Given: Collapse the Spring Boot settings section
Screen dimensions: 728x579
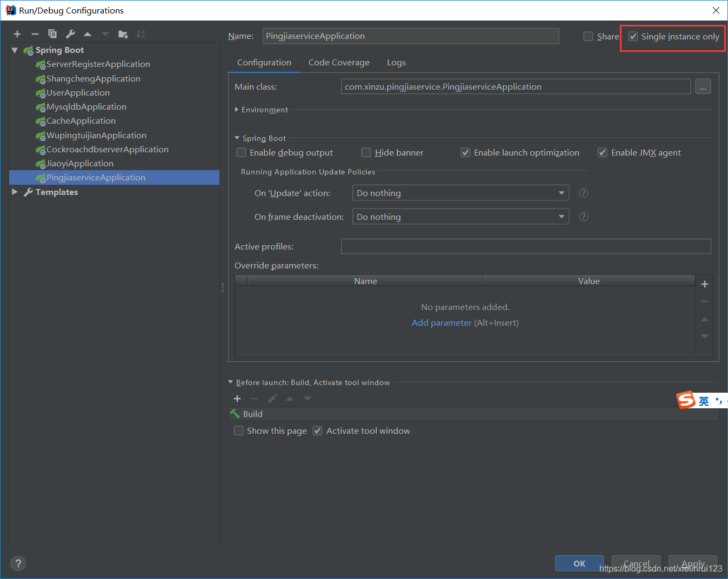Looking at the screenshot, I should coord(237,138).
